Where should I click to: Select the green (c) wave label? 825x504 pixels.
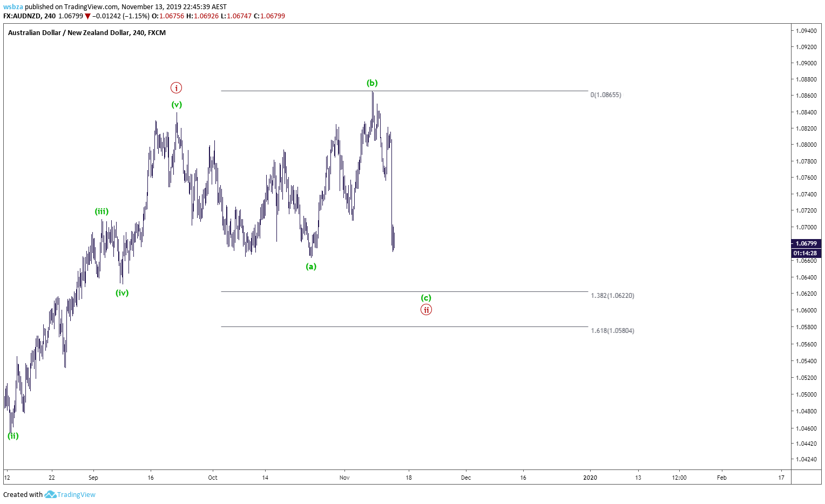tap(426, 298)
